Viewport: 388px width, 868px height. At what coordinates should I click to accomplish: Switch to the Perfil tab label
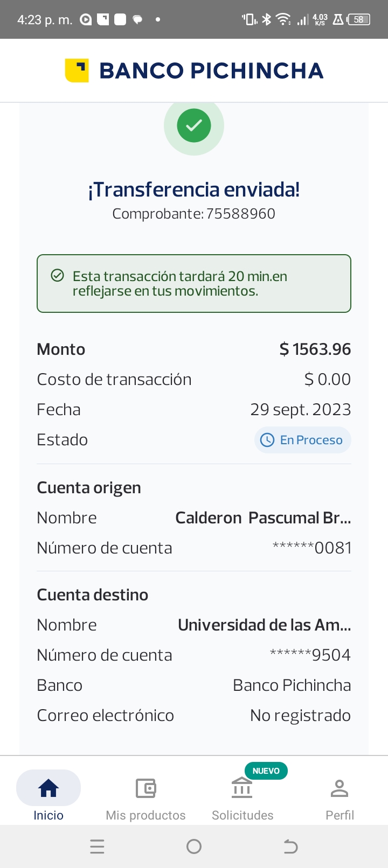(339, 815)
